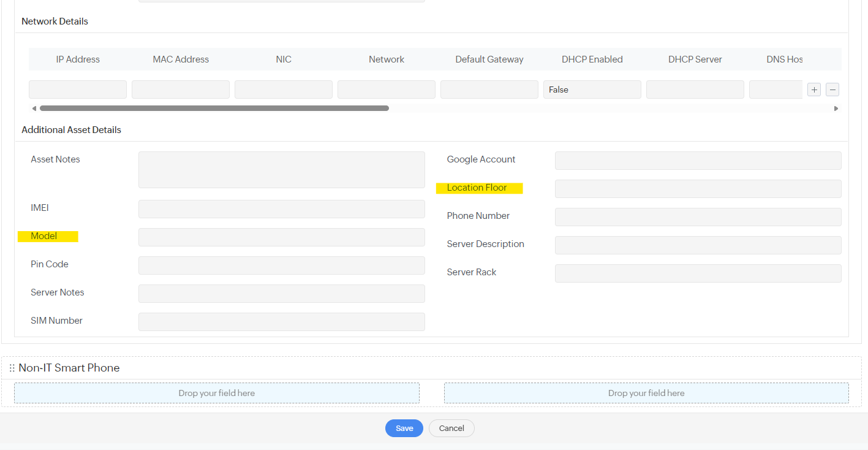The width and height of the screenshot is (868, 450).
Task: Click the SIM Number input field
Action: point(282,322)
